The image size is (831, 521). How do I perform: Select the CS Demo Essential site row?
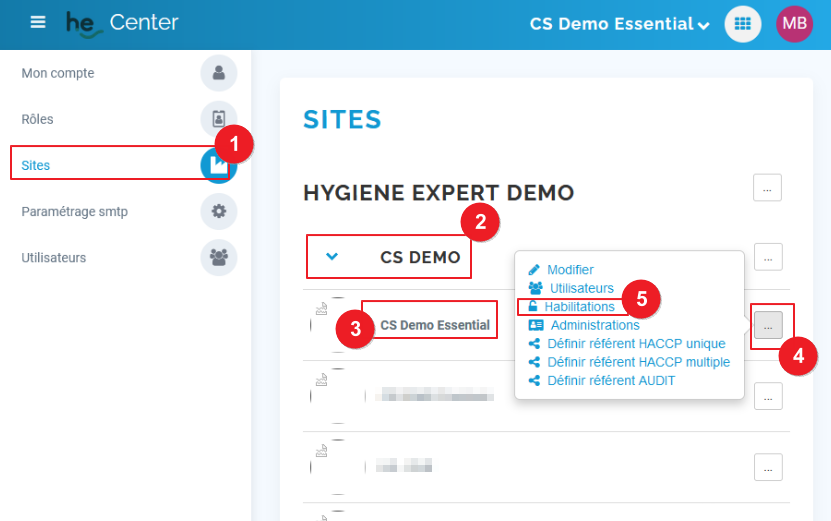click(435, 325)
